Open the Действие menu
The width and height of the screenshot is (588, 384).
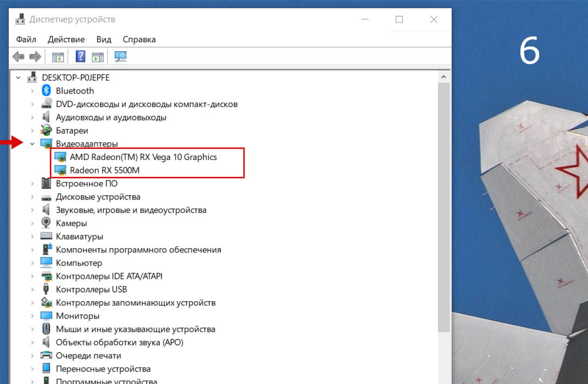(x=66, y=39)
